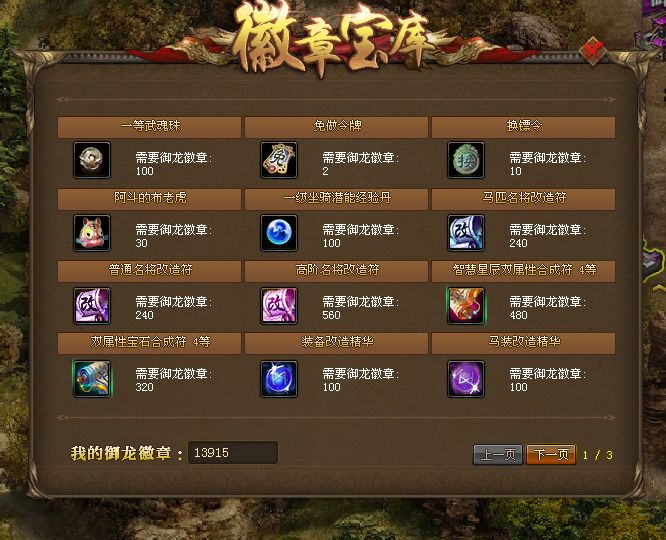This screenshot has height=540, width=666.
Task: Click the 一等武魂珠 pearl item icon
Action: 92,160
